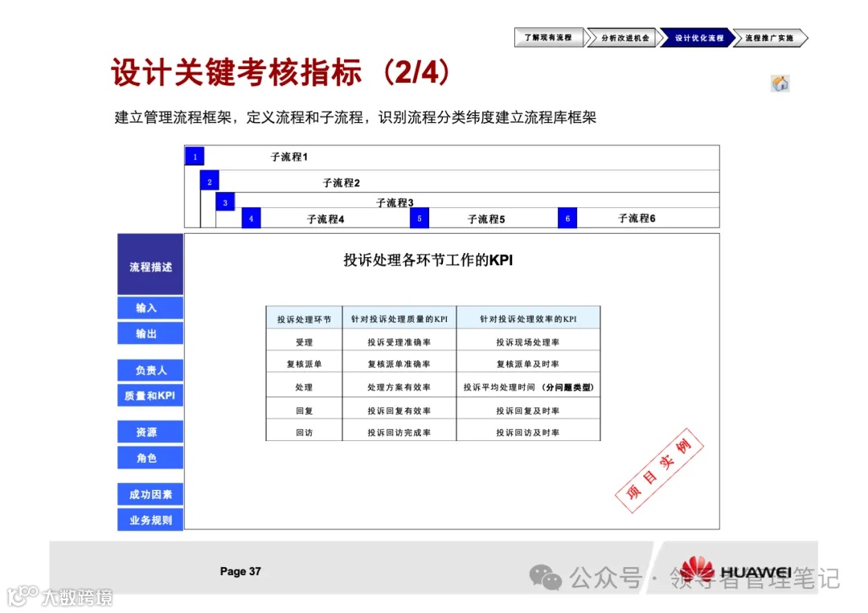Click the 公众号 megaphone watermark icon
The width and height of the screenshot is (868, 613).
546,575
